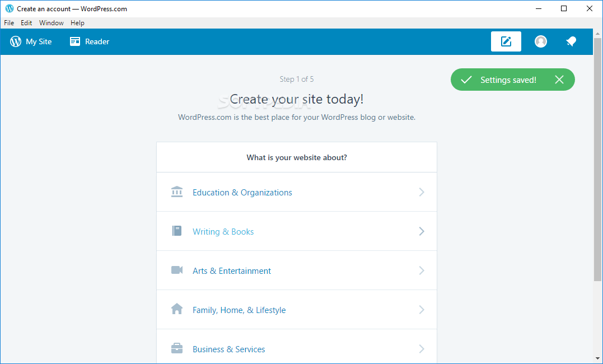Write a new post pencil button

coord(506,41)
